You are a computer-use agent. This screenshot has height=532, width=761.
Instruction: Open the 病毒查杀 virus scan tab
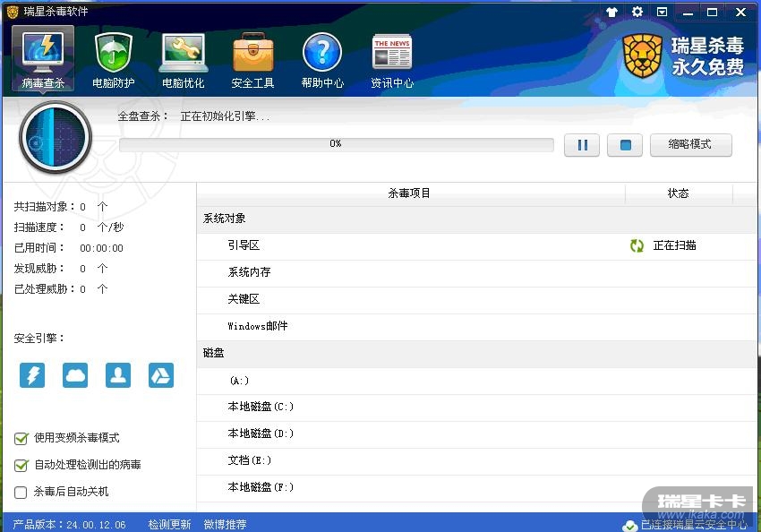point(43,59)
